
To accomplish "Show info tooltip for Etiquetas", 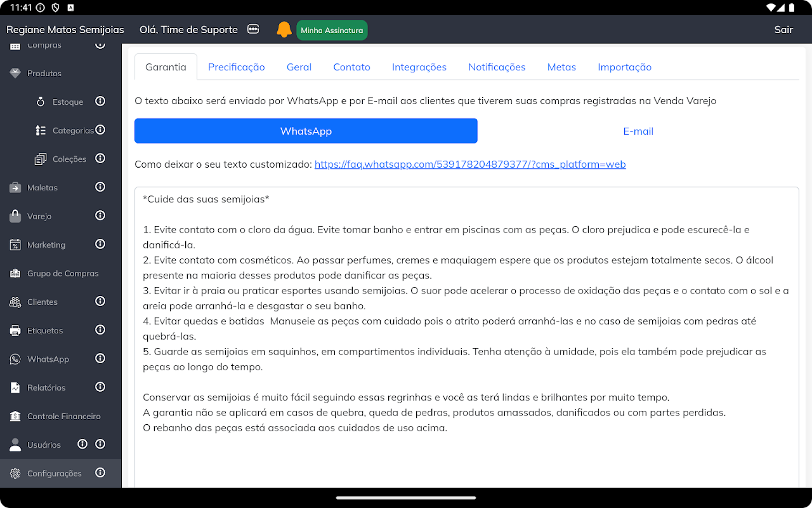I will 100,330.
